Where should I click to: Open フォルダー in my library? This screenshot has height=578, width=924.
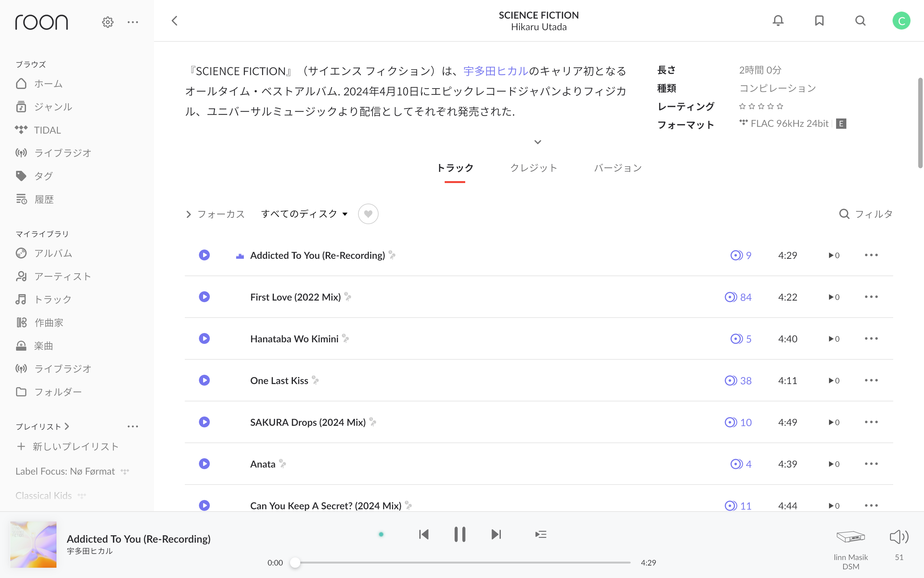coord(48,392)
